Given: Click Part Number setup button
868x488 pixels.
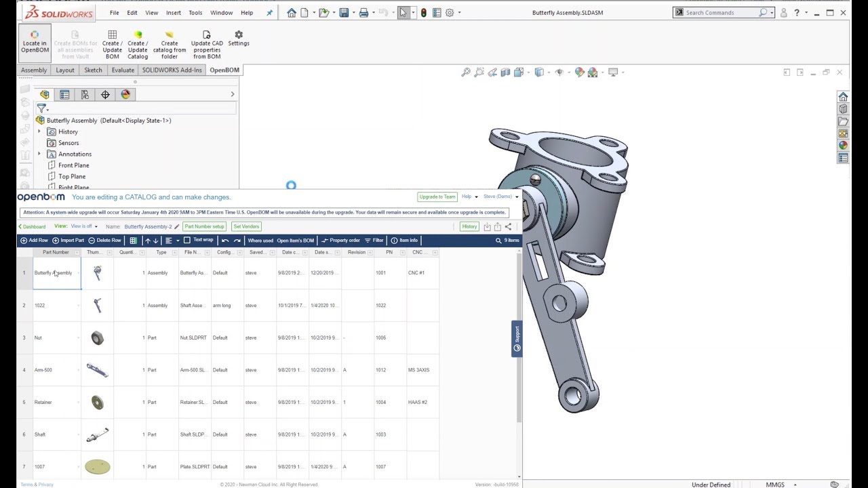Looking at the screenshot, I should 204,226.
